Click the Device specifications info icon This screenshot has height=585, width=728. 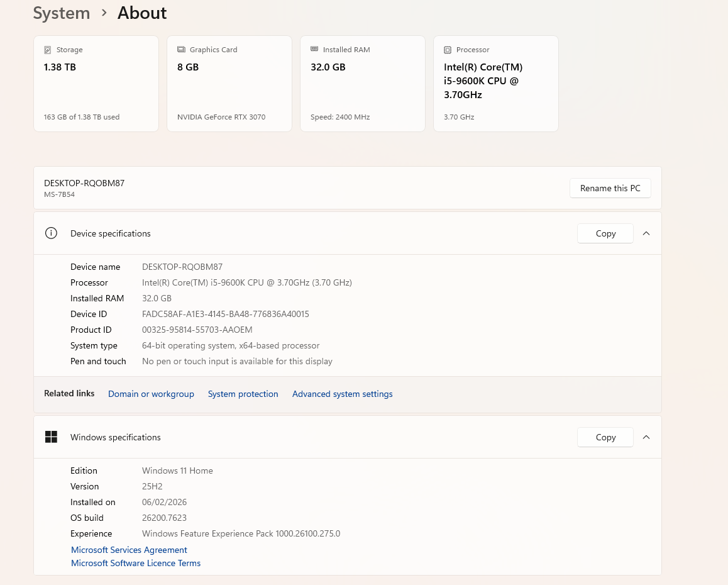click(51, 233)
